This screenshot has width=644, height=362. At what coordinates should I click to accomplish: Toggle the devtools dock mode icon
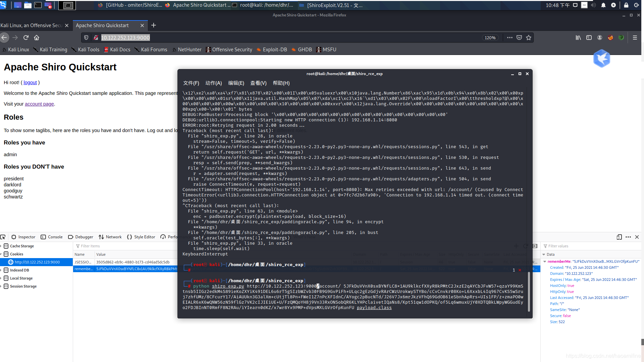(619, 237)
